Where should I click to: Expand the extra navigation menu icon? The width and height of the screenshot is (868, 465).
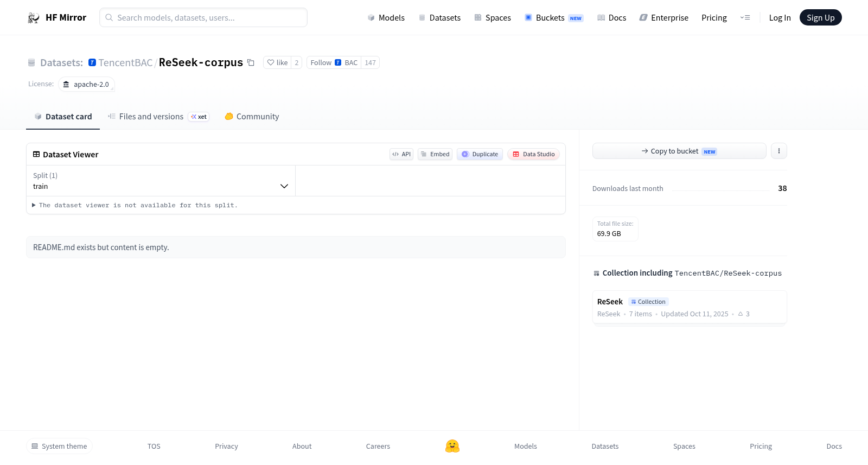tap(745, 18)
